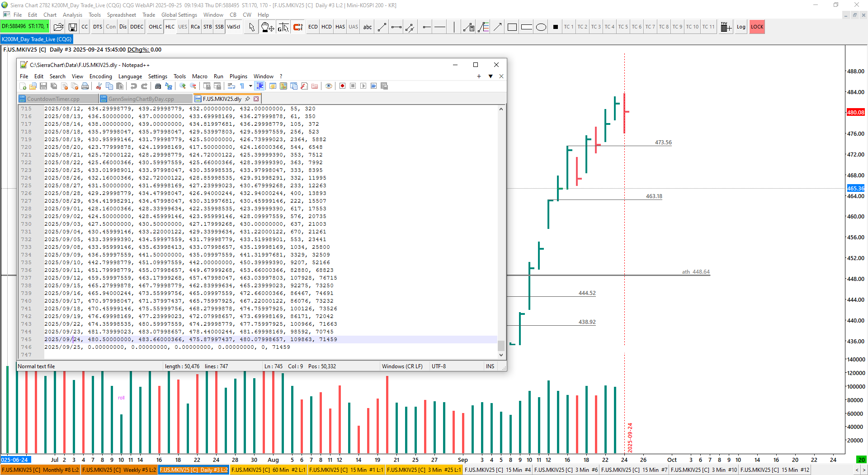This screenshot has width=868, height=475.
Task: Click the Notepad++ vertical scrollbar thumb
Action: 501,345
